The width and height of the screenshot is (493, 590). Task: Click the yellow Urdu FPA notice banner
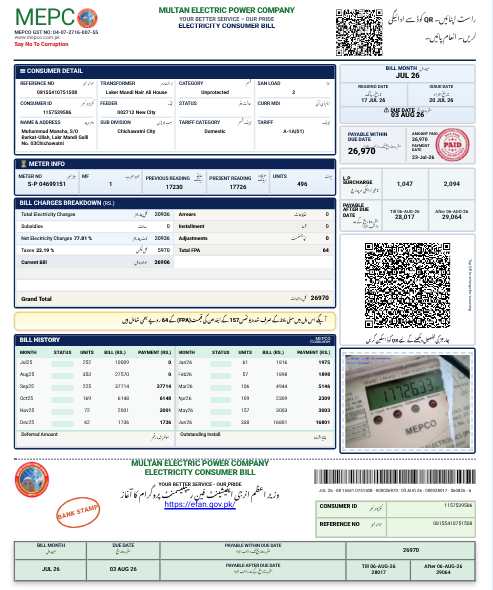point(175,321)
